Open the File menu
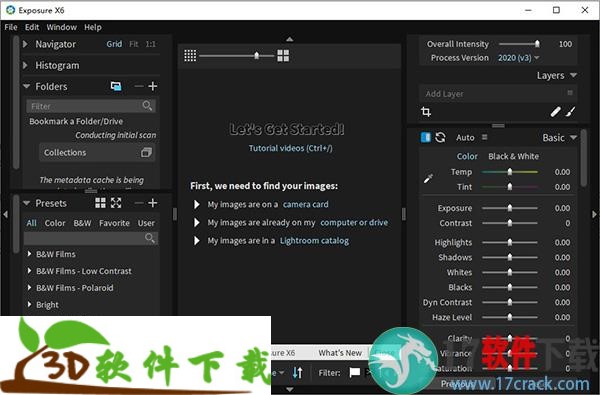 point(11,27)
